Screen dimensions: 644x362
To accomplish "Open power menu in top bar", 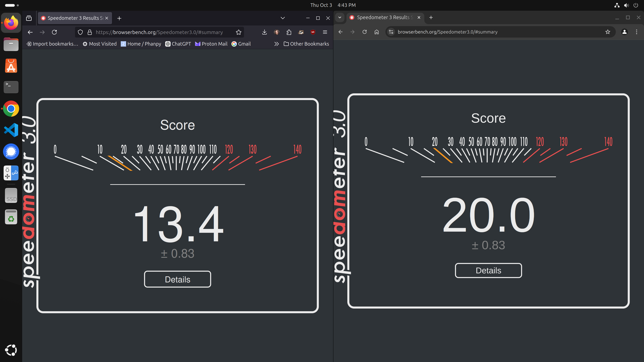I will click(636, 5).
